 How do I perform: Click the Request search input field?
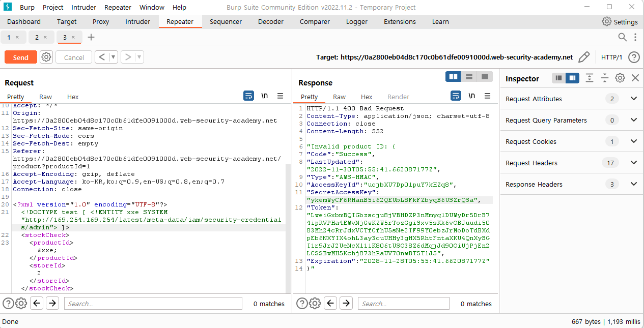[153, 304]
